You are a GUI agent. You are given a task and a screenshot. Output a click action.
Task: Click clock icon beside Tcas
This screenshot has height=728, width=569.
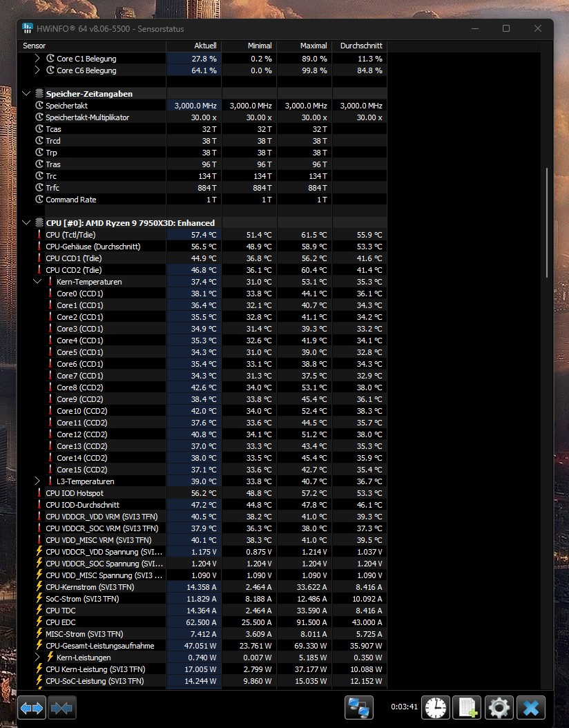(39, 129)
